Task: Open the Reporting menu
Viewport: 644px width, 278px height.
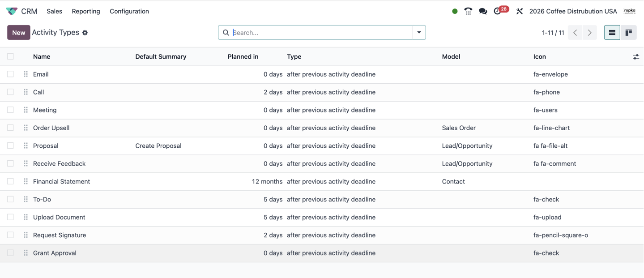Action: coord(86,11)
